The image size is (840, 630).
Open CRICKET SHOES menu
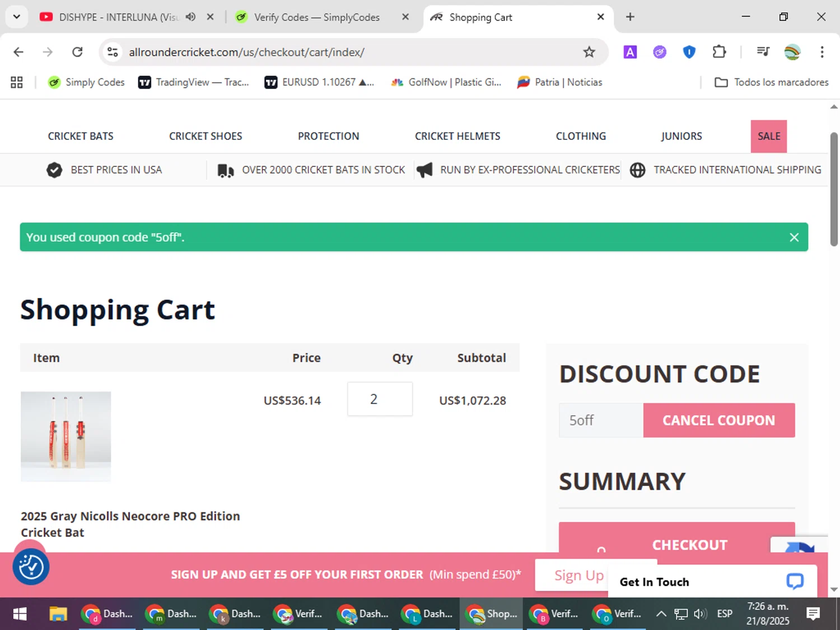coord(206,136)
